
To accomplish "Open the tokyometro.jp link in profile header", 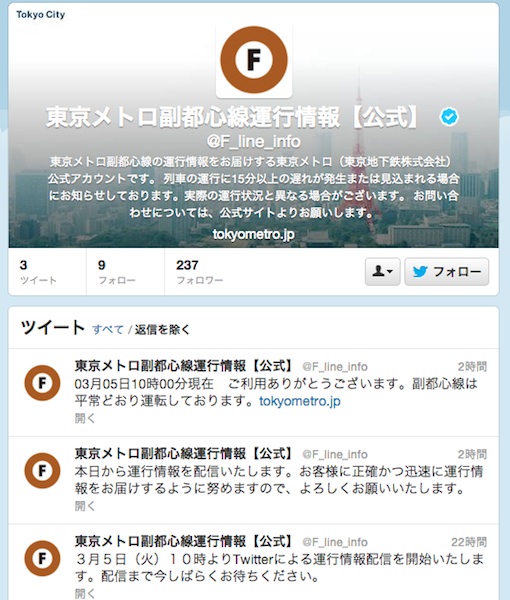I will click(254, 234).
